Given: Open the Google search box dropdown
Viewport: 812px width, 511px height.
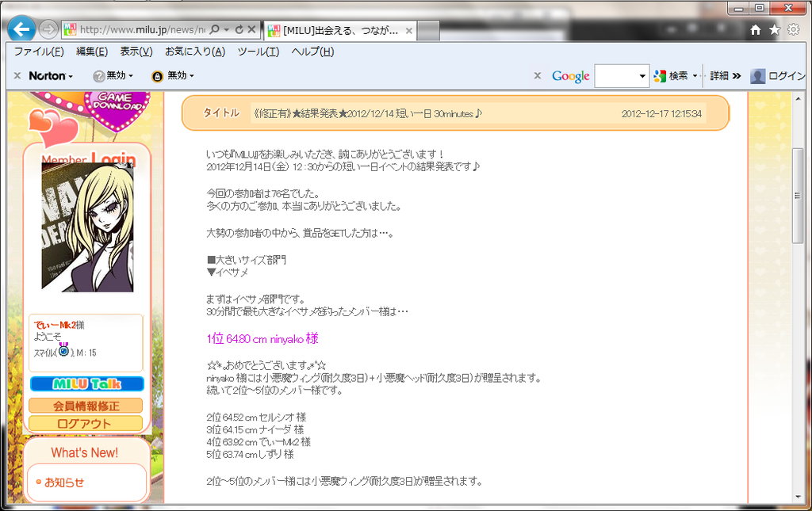Looking at the screenshot, I should pyautogui.click(x=642, y=76).
